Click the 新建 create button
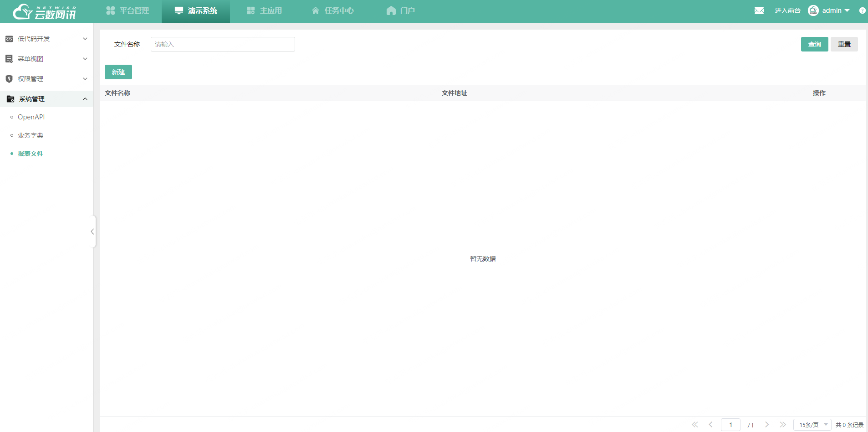868x432 pixels. [x=118, y=72]
